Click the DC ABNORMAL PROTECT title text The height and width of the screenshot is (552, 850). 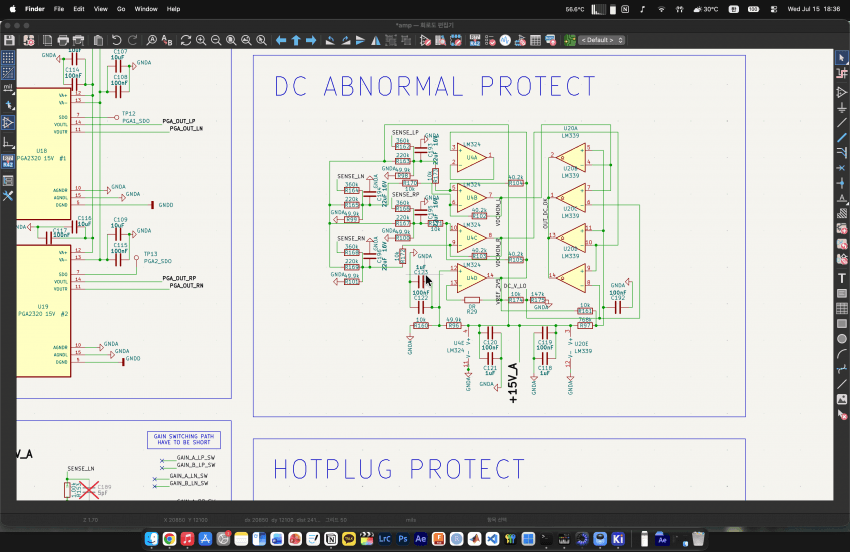[x=435, y=86]
